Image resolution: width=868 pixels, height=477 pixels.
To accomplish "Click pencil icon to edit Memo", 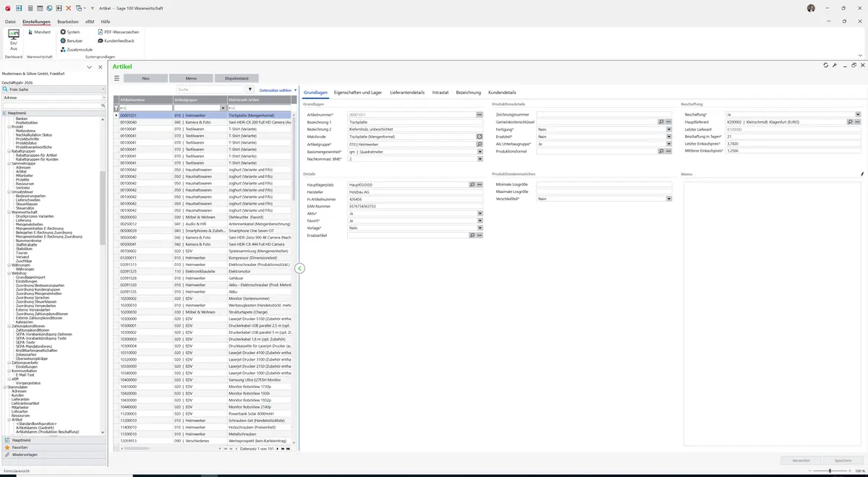I will (x=861, y=174).
